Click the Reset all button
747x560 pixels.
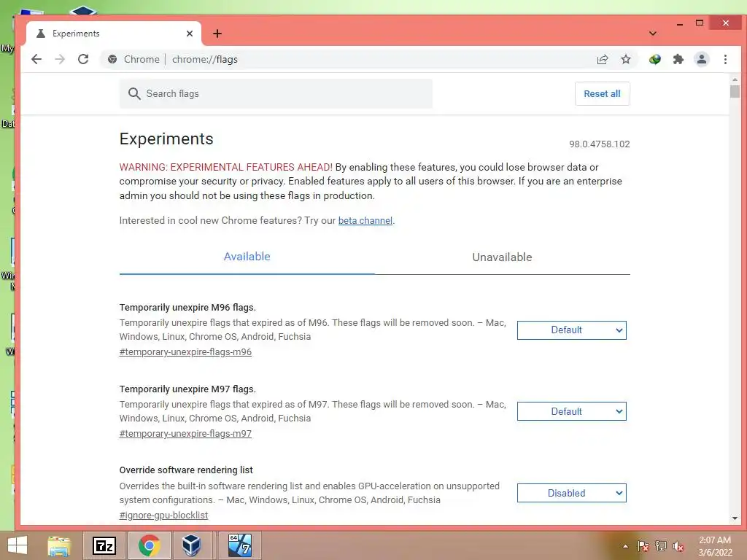pos(602,94)
